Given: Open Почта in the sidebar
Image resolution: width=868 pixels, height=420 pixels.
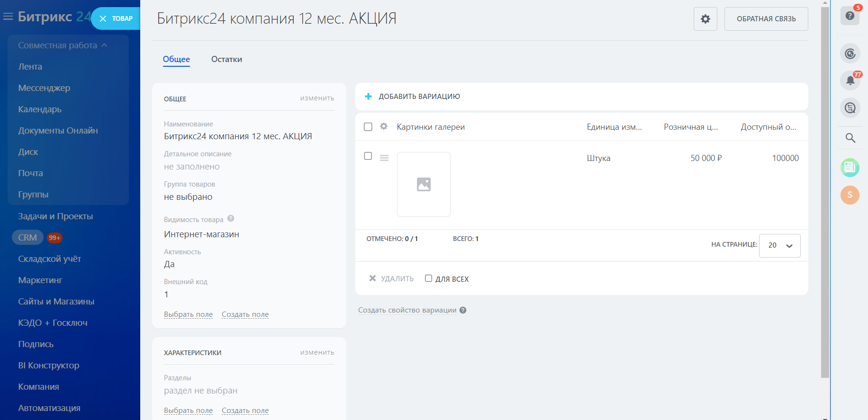Looking at the screenshot, I should (30, 173).
